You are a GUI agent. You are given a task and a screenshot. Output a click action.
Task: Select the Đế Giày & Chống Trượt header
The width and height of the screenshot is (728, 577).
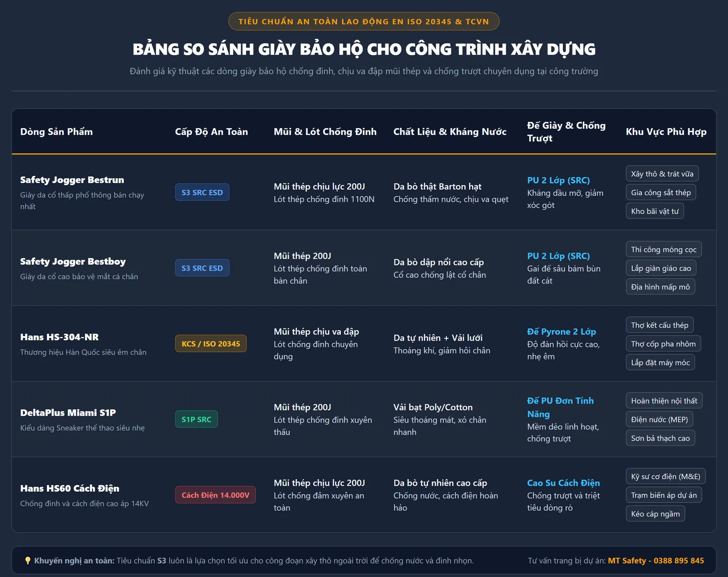coord(566,132)
